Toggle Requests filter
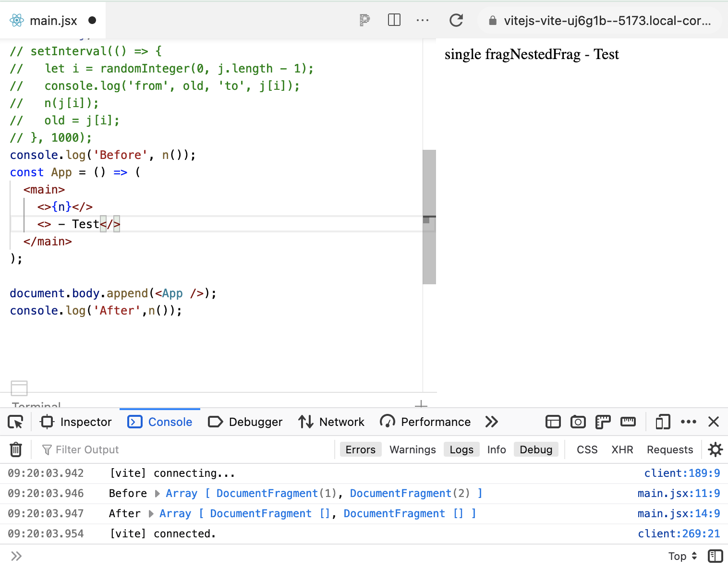Image resolution: width=728 pixels, height=582 pixels. coord(670,449)
